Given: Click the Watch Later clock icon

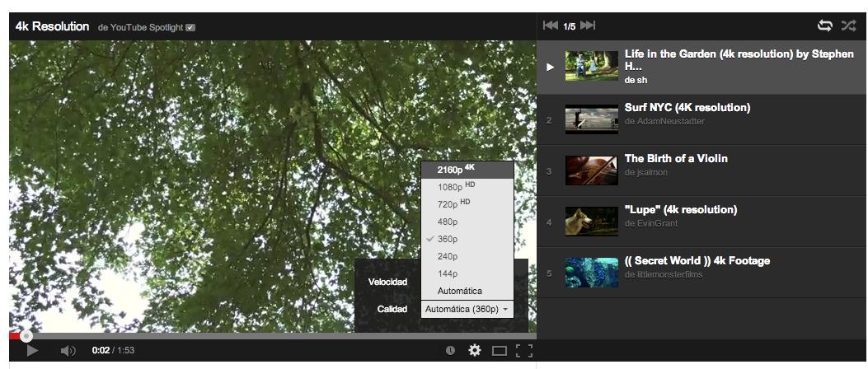Looking at the screenshot, I should point(450,351).
